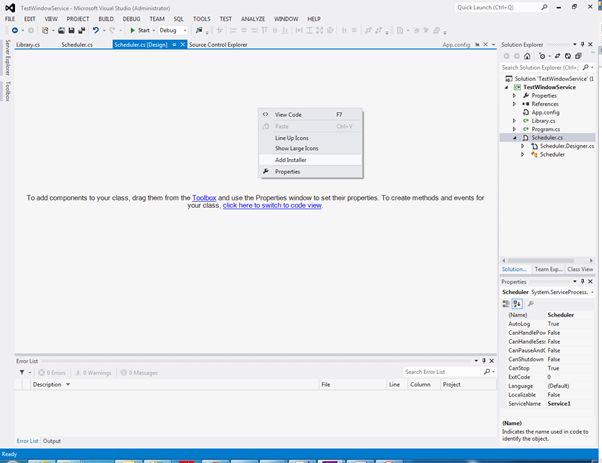This screenshot has height=463, width=602.
Task: Expand the Properties node in Solution Explorer
Action: point(514,95)
